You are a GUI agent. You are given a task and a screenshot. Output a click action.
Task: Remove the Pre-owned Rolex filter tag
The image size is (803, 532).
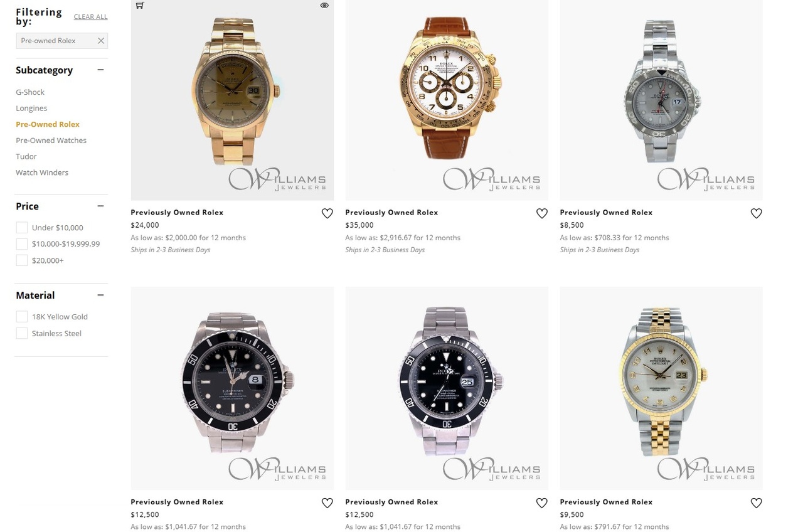point(100,41)
